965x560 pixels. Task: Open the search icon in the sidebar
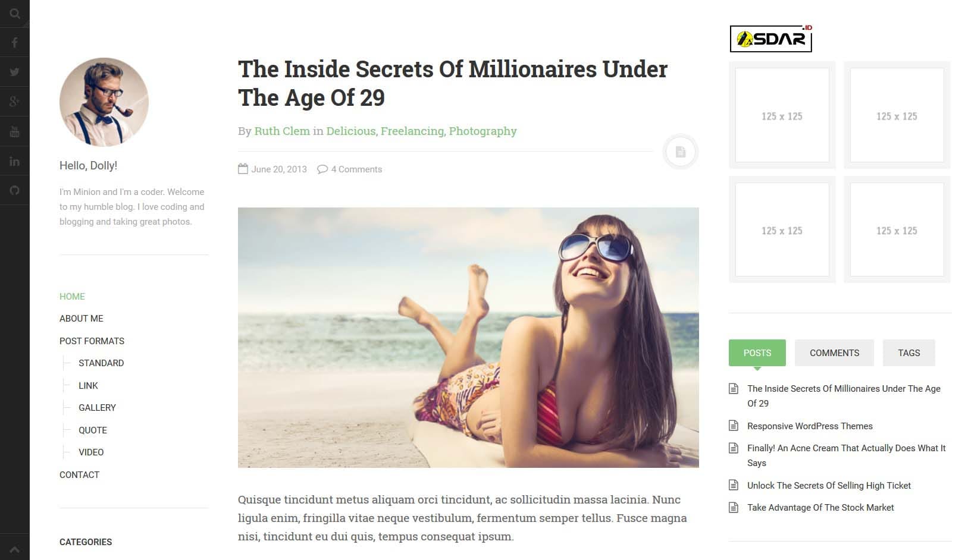tap(15, 13)
